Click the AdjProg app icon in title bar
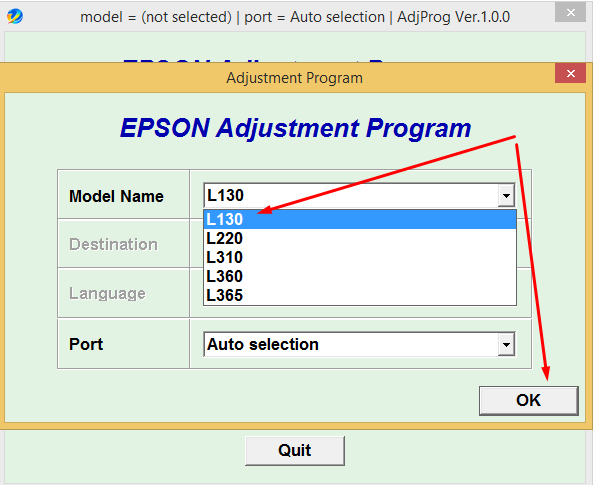 [15, 16]
